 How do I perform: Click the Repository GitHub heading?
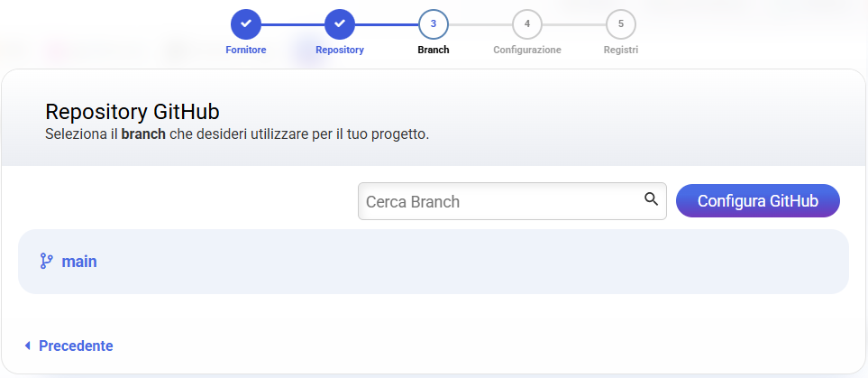pyautogui.click(x=132, y=112)
